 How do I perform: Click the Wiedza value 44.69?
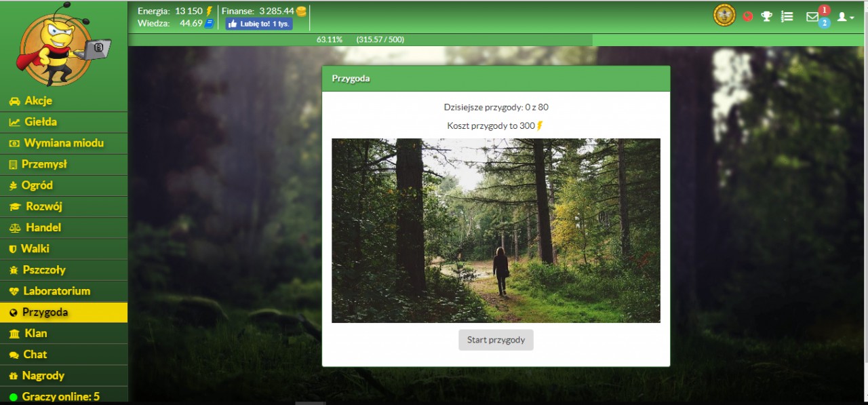point(191,23)
